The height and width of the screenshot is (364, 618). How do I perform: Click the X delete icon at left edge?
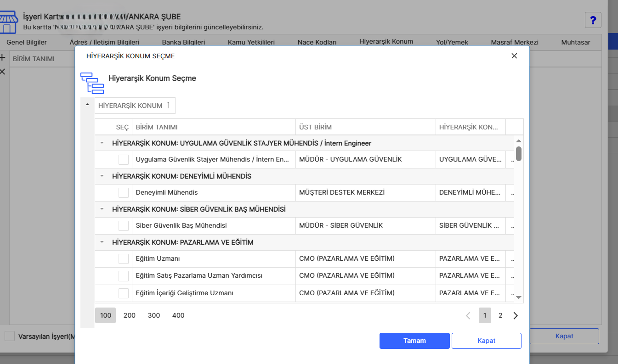click(2, 72)
